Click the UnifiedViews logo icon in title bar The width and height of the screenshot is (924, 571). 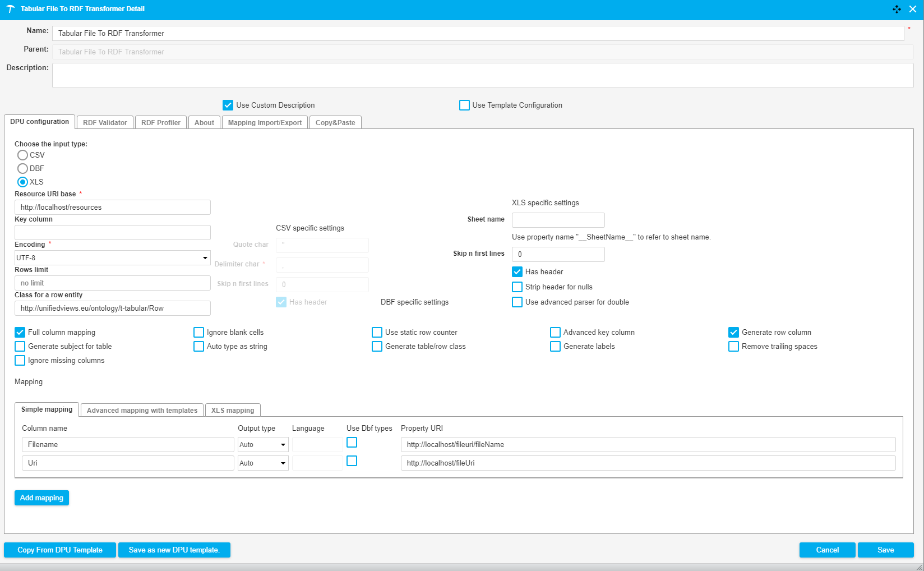tap(10, 9)
